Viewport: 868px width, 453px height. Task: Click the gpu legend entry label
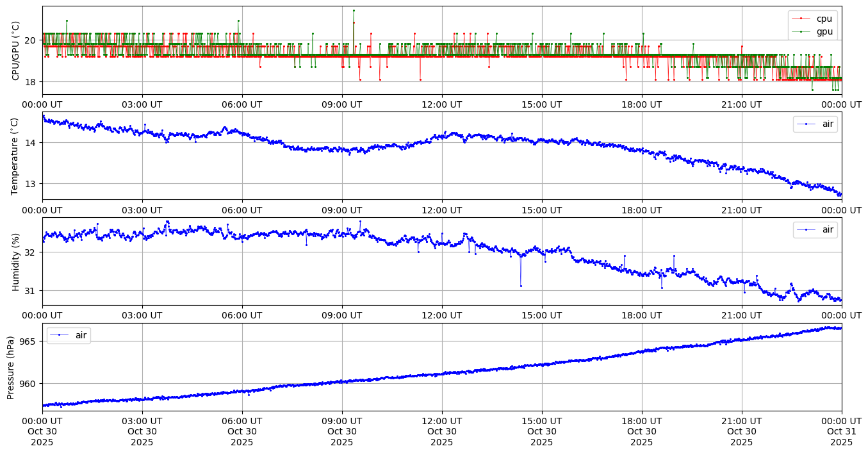823,31
